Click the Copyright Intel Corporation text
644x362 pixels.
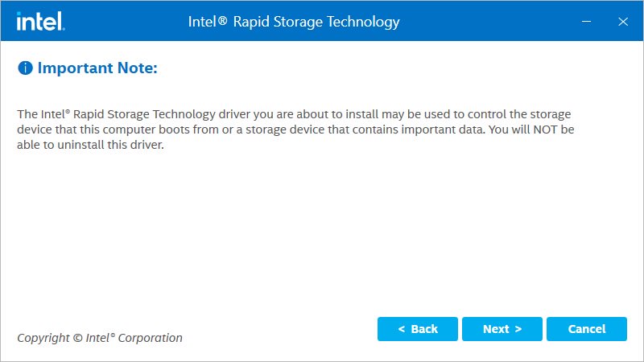coord(100,338)
